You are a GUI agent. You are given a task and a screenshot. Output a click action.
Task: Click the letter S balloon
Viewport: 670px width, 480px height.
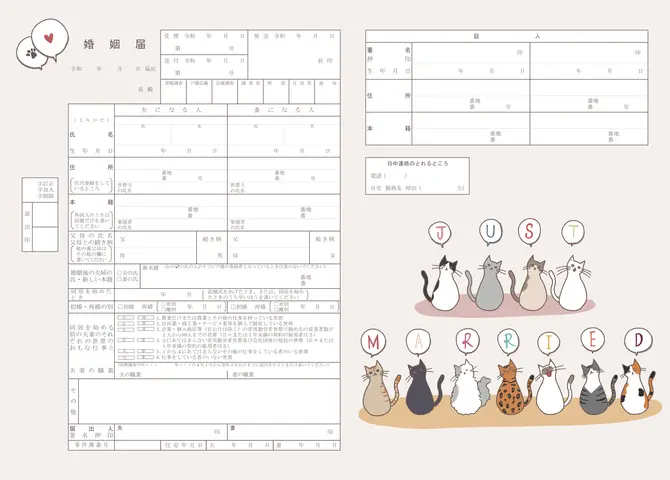tap(528, 232)
